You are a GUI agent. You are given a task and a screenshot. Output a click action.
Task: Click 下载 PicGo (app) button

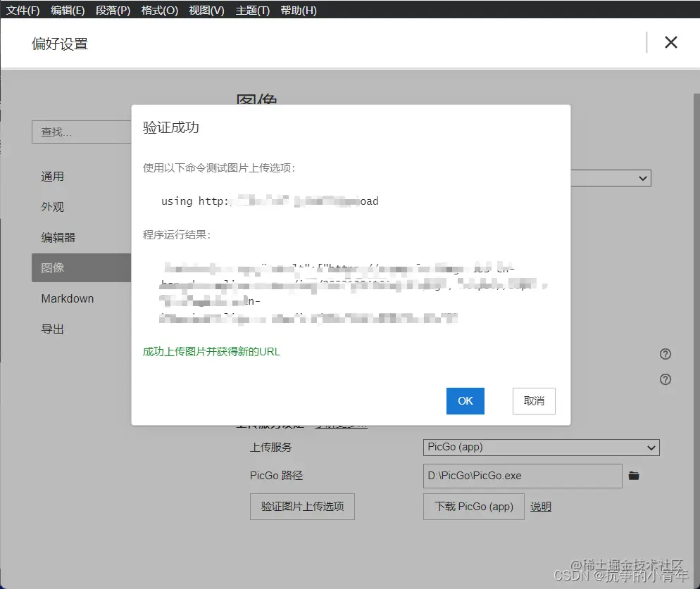[x=474, y=507]
